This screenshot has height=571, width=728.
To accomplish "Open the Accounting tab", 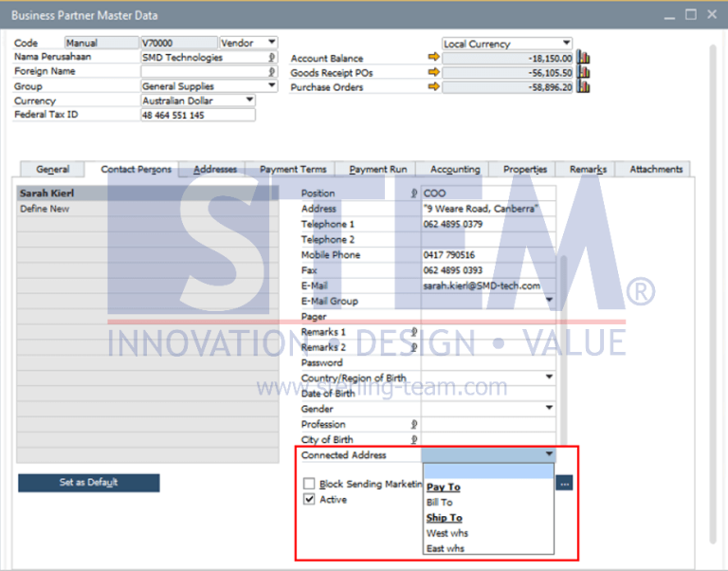I will (x=455, y=169).
